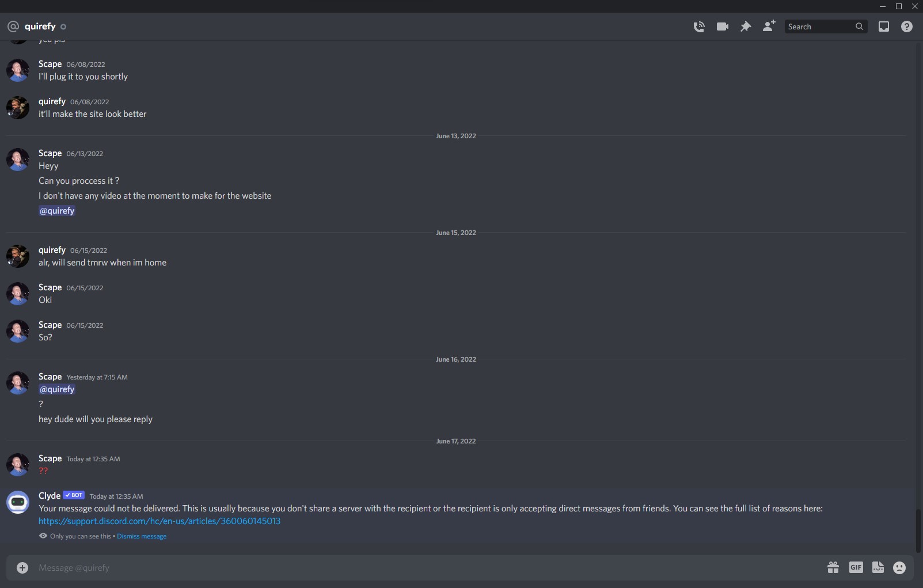This screenshot has width=923, height=588.
Task: Click the @quirefy mention under June 13
Action: [57, 211]
